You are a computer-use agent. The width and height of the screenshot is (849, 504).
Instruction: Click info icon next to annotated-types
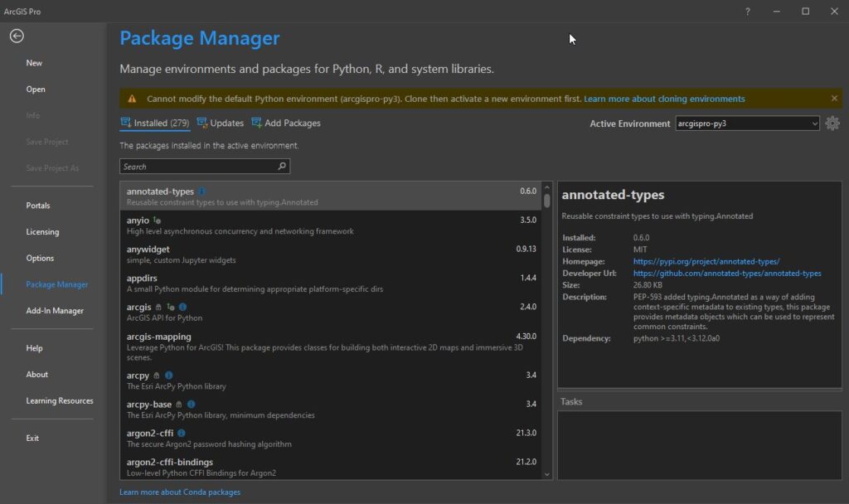pyautogui.click(x=202, y=191)
